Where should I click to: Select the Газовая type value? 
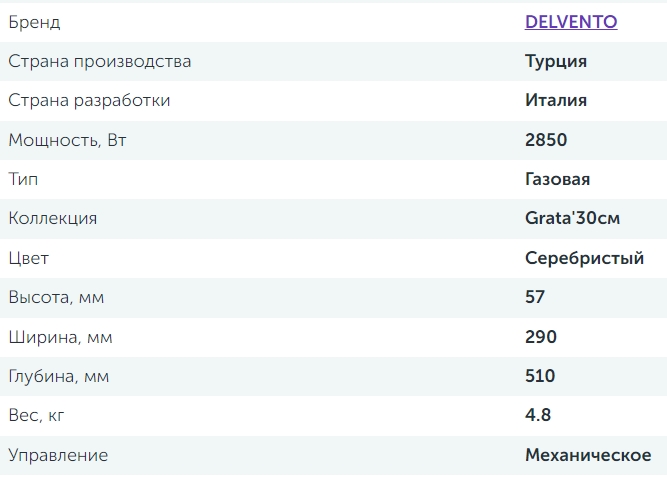point(558,179)
